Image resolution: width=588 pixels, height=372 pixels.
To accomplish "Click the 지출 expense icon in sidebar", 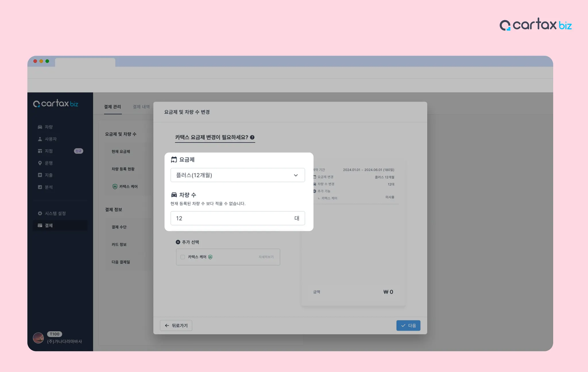I will click(40, 175).
